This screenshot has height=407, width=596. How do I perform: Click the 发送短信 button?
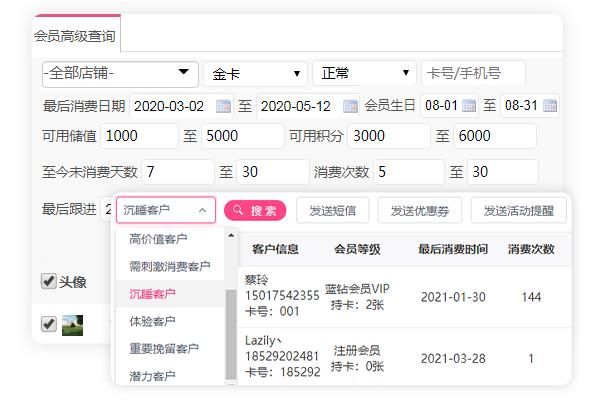[x=333, y=210]
